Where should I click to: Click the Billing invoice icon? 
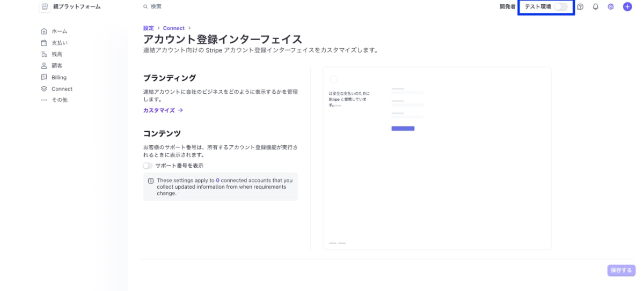coord(45,77)
